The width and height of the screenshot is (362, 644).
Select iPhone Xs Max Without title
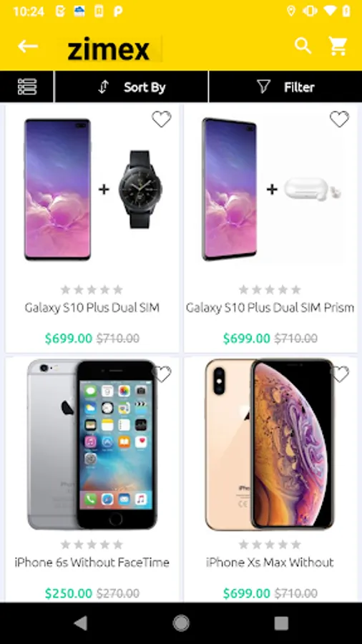(x=270, y=562)
